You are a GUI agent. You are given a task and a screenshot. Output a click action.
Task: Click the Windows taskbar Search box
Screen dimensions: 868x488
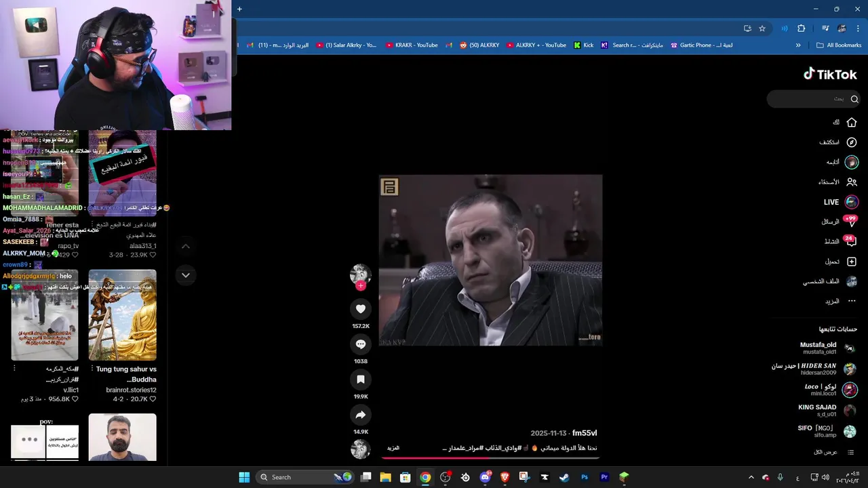coord(305,477)
